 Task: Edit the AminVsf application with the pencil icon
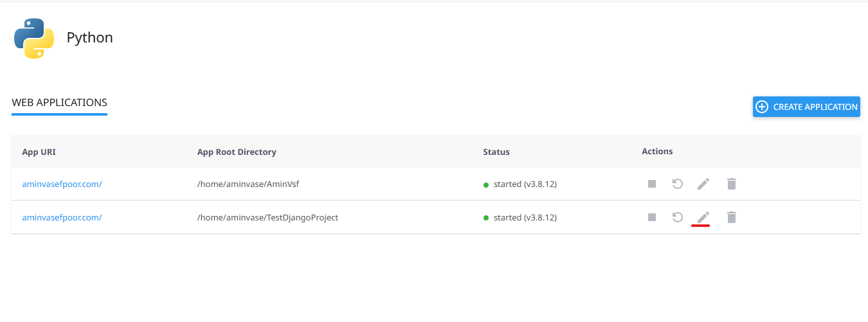703,184
